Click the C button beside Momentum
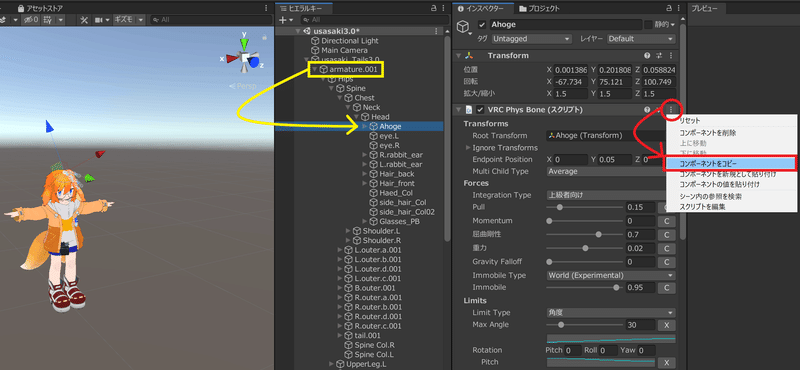The width and height of the screenshot is (800, 370). (x=666, y=221)
